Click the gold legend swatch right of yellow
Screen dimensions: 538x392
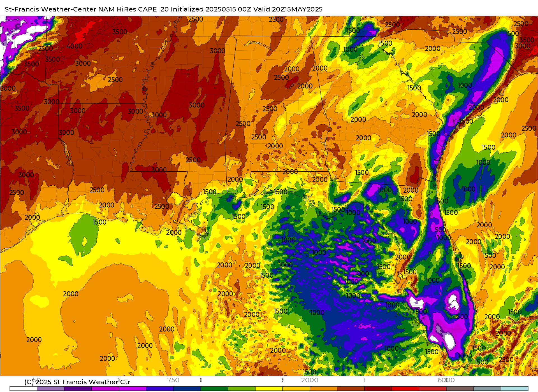click(296, 389)
